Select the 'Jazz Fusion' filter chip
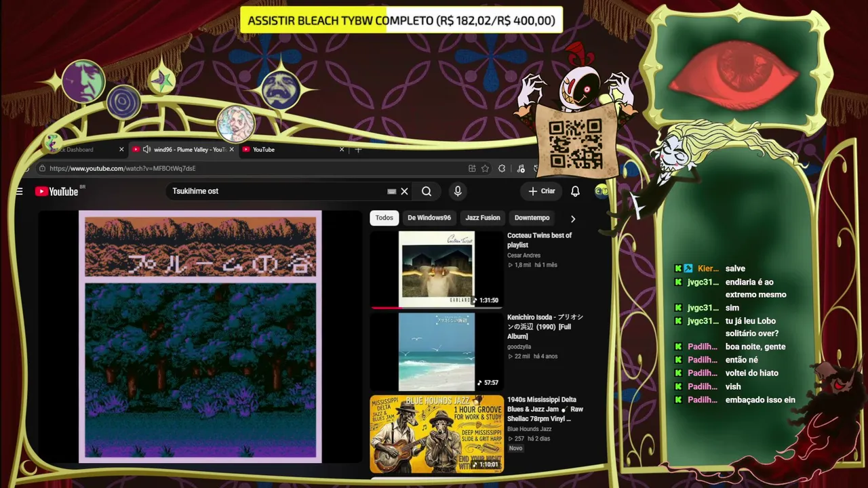868x488 pixels. (483, 218)
